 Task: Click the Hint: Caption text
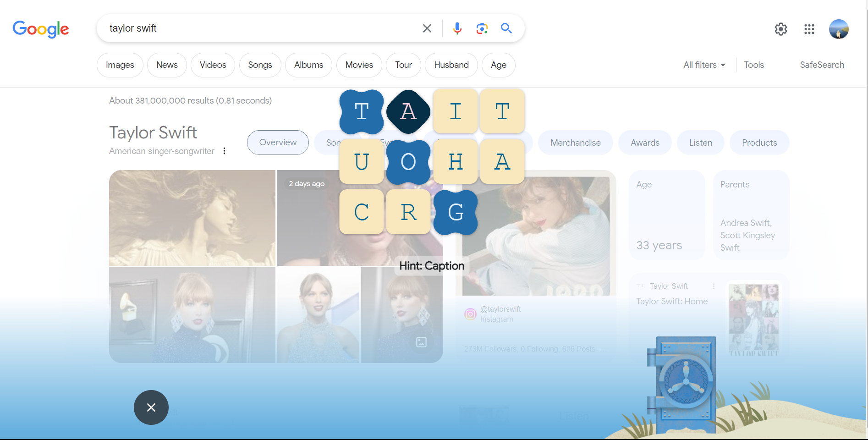pyautogui.click(x=432, y=266)
